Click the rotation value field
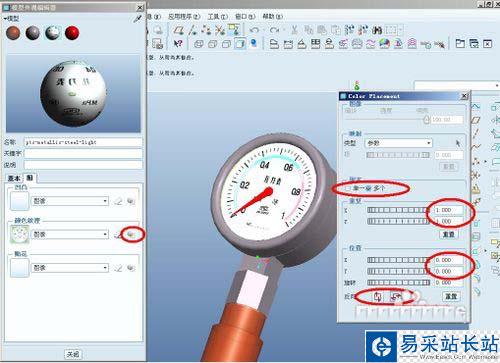 (x=449, y=283)
